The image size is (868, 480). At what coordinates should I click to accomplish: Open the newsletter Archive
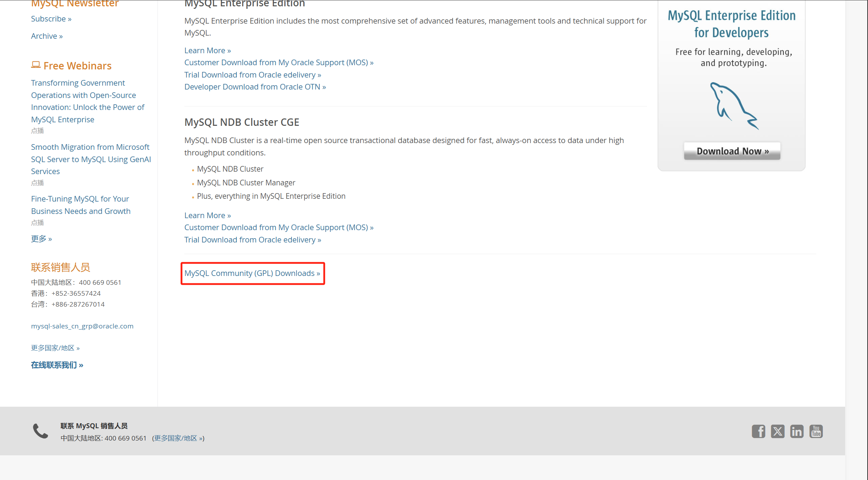coord(46,36)
